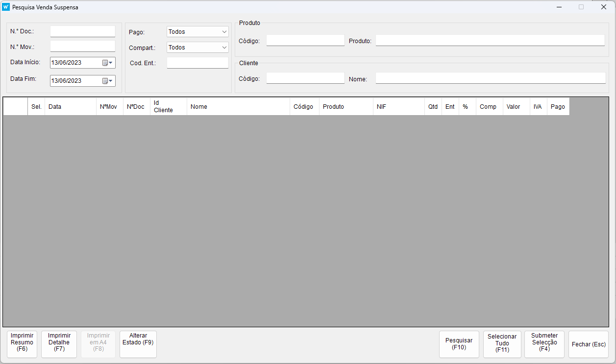Click the Nome column header
This screenshot has height=364, width=616.
click(x=238, y=107)
